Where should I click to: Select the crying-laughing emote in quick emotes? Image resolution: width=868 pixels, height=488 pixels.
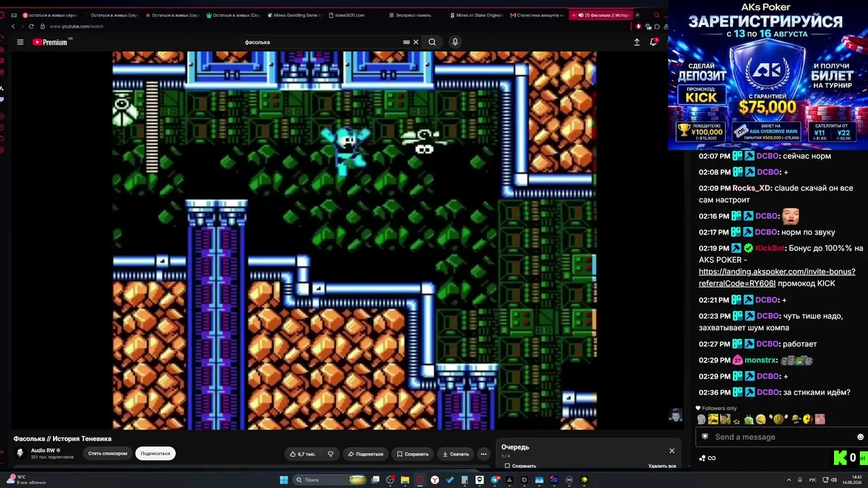pos(760,420)
